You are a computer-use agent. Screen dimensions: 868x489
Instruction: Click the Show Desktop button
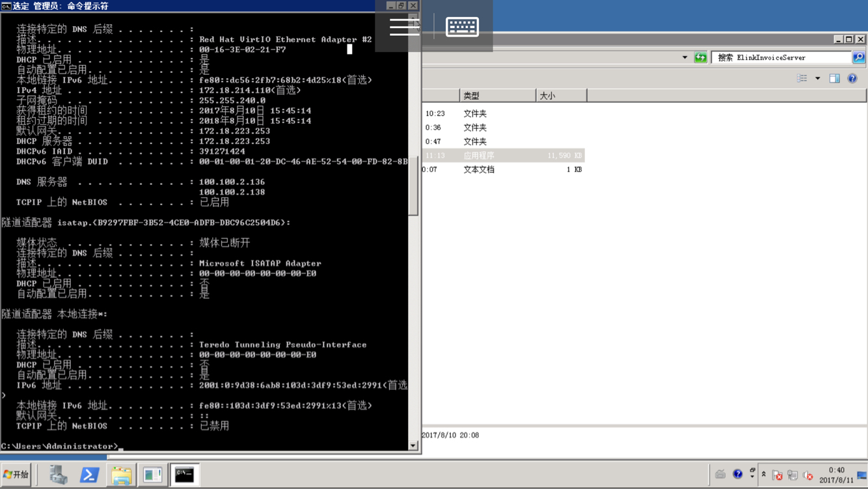pos(862,475)
